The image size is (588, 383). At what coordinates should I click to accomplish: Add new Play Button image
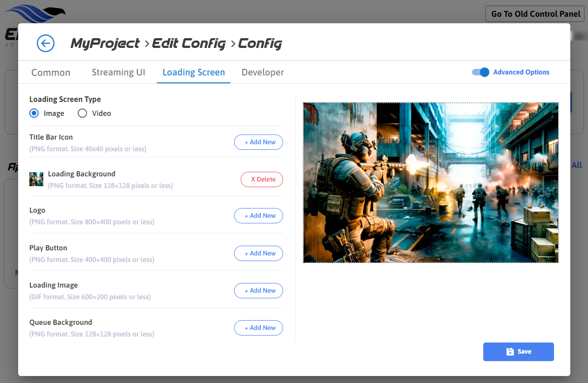258,254
